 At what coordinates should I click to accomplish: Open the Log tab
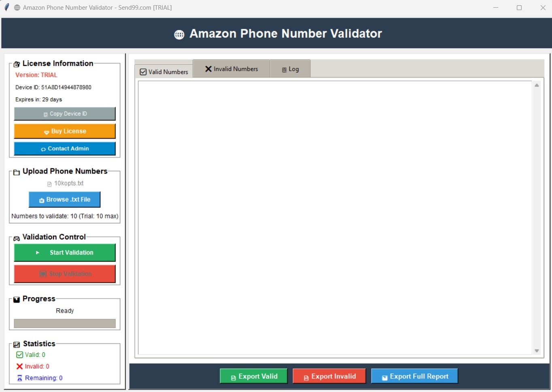(x=290, y=69)
